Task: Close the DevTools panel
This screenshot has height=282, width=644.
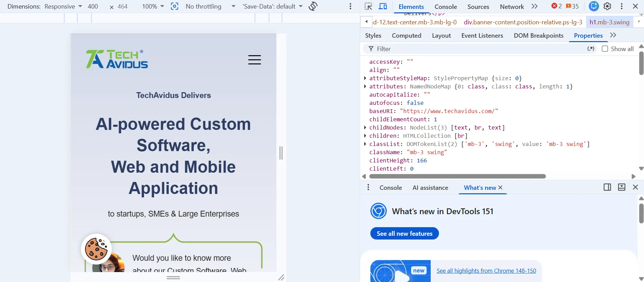Action: pos(635,6)
